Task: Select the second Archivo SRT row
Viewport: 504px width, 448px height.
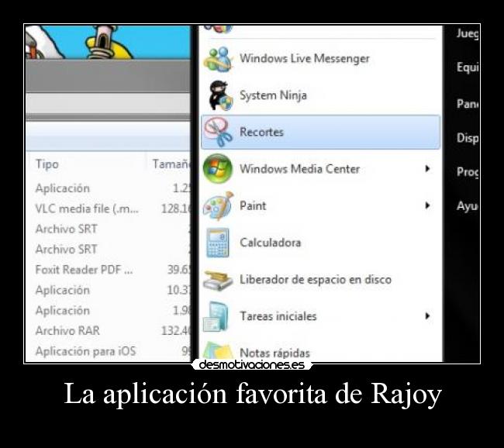Action: tap(109, 250)
